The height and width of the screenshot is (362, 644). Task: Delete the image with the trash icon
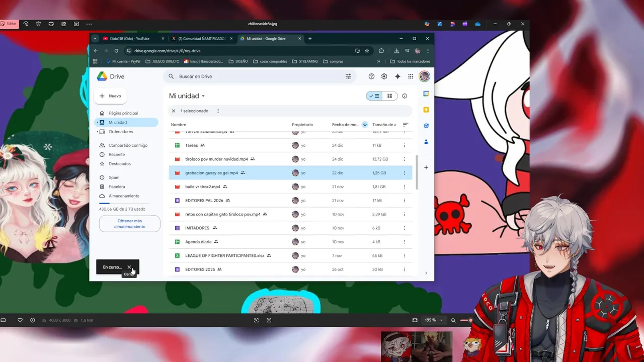[38, 24]
